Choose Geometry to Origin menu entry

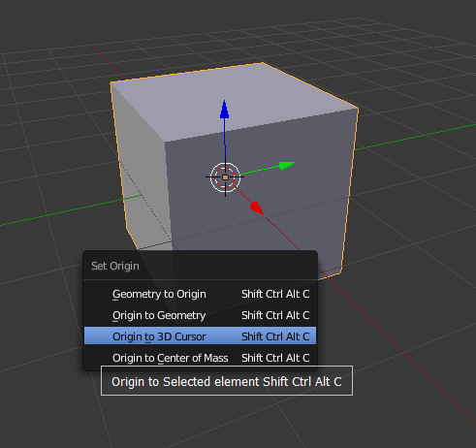tap(200, 294)
